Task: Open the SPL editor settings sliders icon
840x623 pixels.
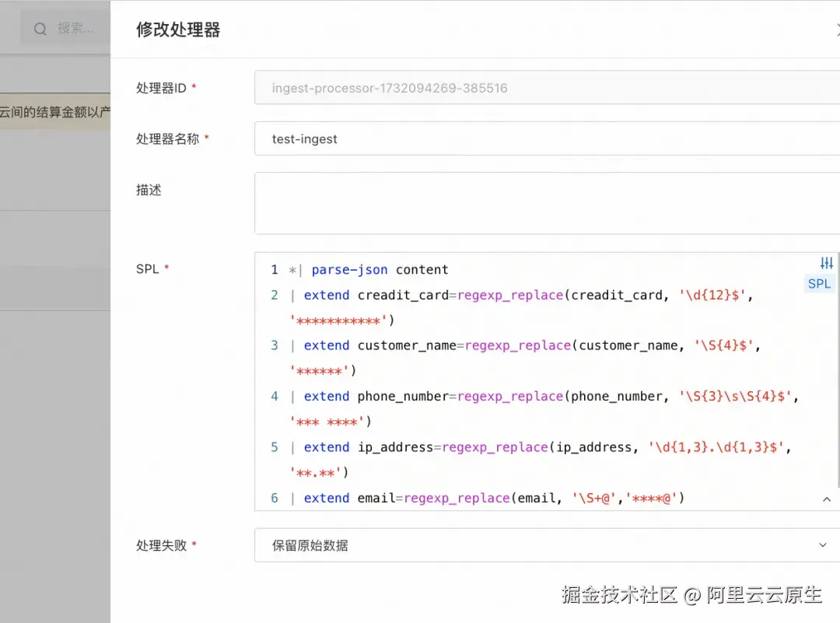Action: click(826, 263)
